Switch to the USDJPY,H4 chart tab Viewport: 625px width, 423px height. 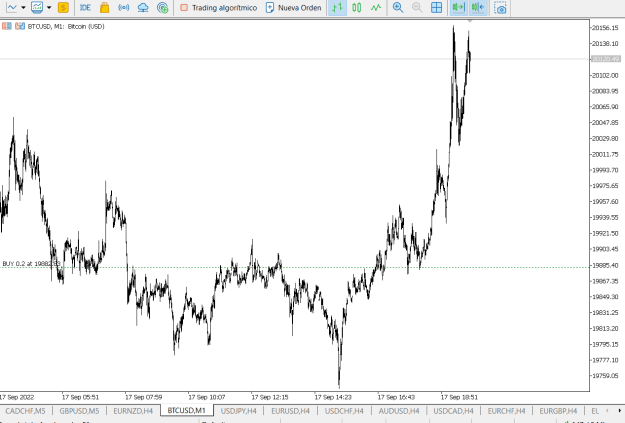point(239,411)
